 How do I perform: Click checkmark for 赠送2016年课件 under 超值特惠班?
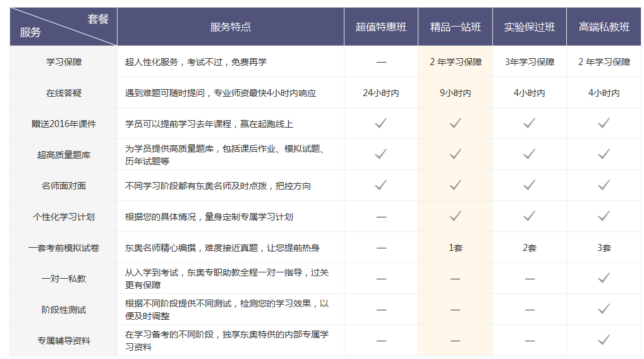point(380,123)
